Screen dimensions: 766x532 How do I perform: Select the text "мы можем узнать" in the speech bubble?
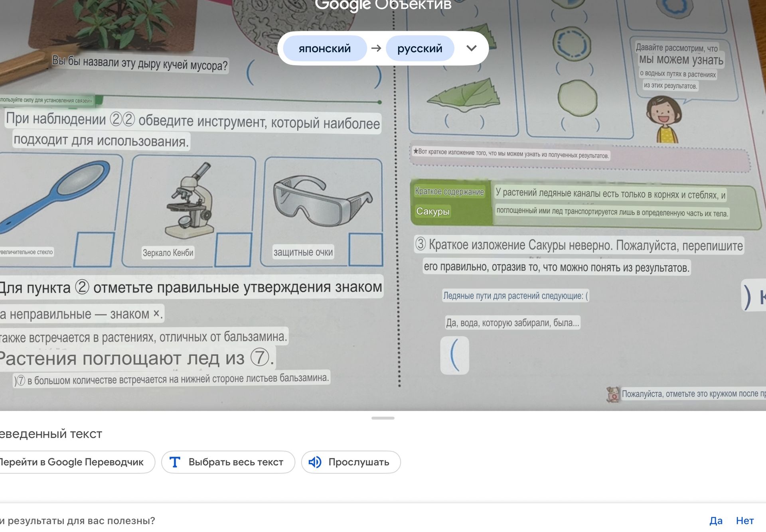pos(681,60)
